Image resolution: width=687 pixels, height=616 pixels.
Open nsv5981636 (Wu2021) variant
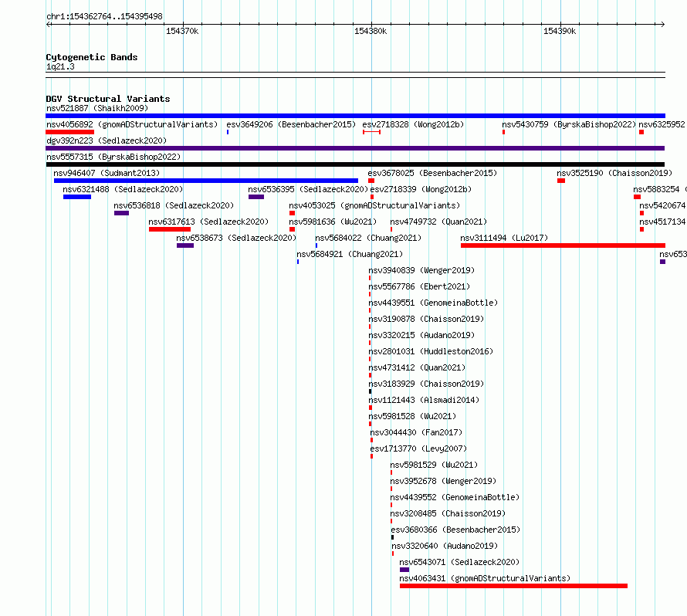coord(333,222)
